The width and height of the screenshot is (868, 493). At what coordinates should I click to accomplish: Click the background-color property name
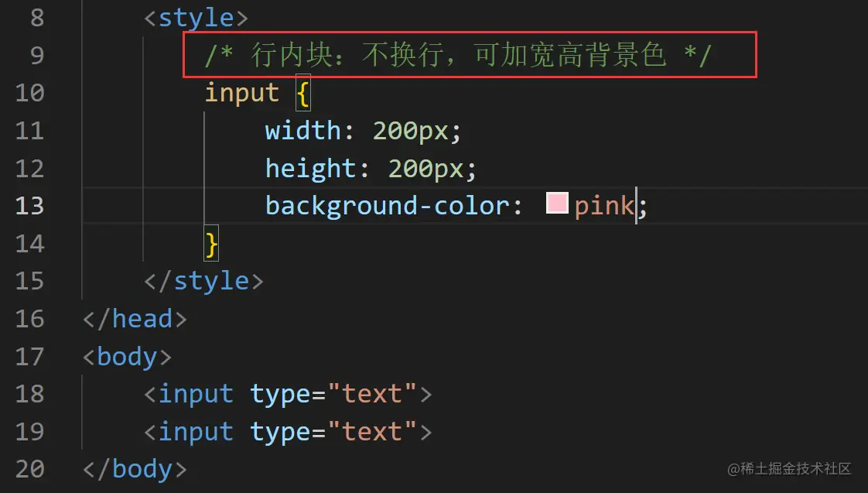coord(387,206)
